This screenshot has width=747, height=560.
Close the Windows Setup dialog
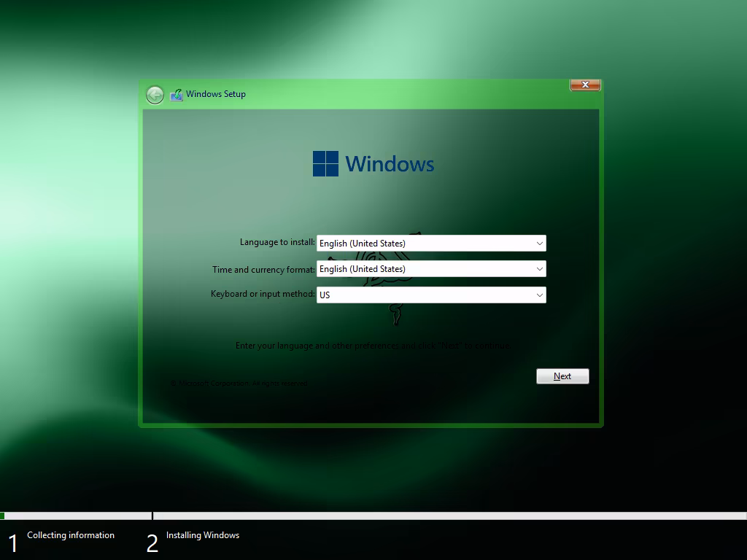tap(584, 85)
